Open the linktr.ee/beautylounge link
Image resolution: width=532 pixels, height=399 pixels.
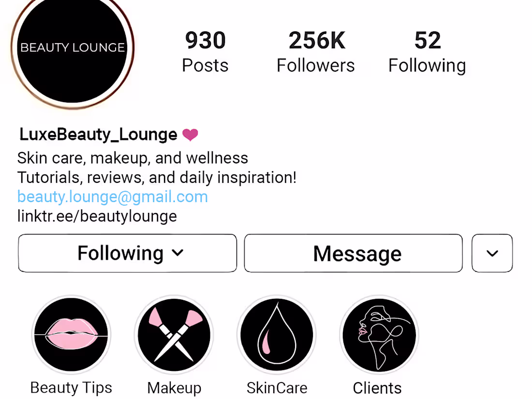tap(97, 216)
